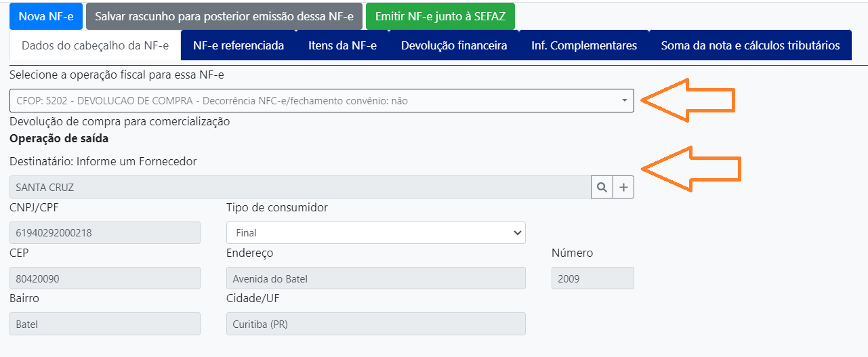Focus the Bairro field with Batel

pyautogui.click(x=105, y=324)
